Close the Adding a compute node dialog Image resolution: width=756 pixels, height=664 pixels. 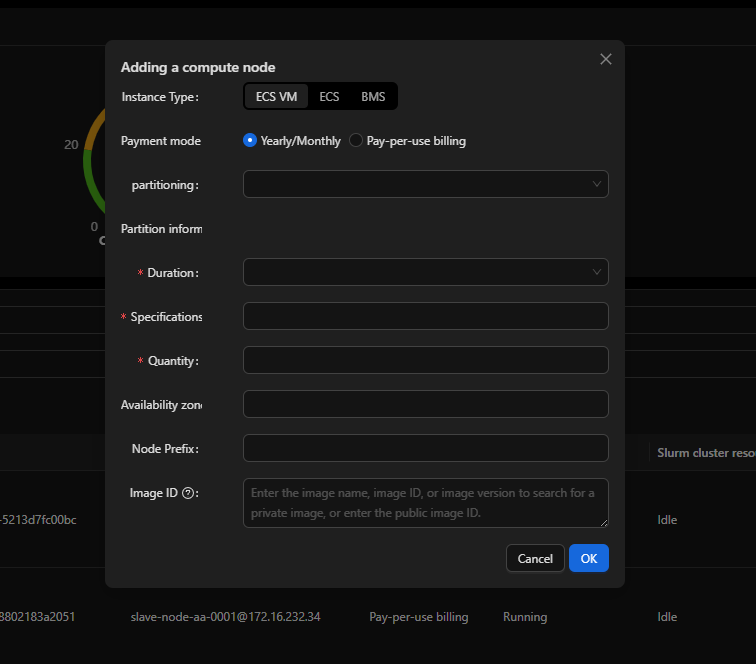(x=606, y=59)
